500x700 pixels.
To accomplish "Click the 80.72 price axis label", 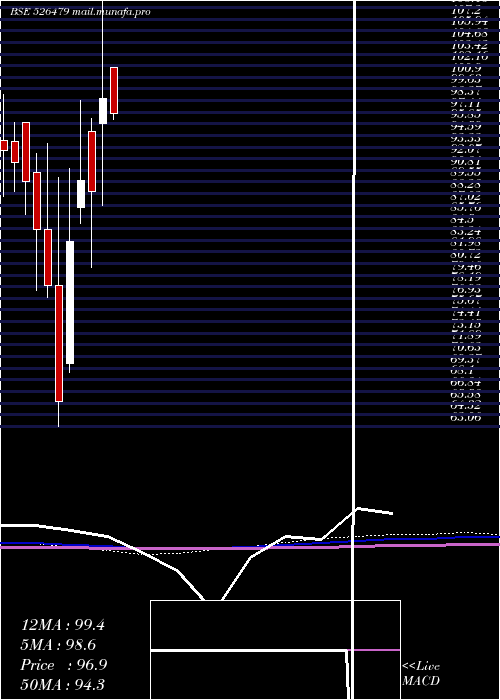I will pos(466,255).
